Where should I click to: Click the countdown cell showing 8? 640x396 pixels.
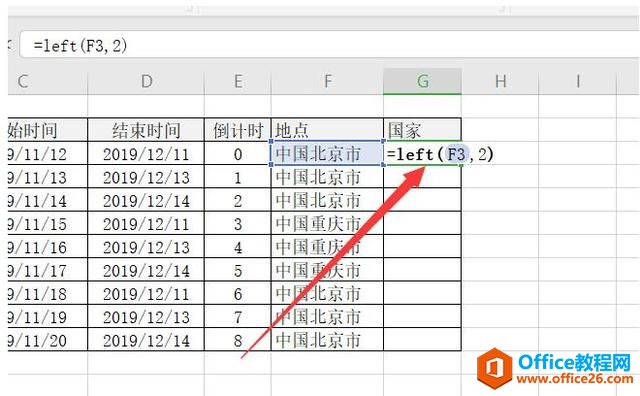click(x=238, y=340)
